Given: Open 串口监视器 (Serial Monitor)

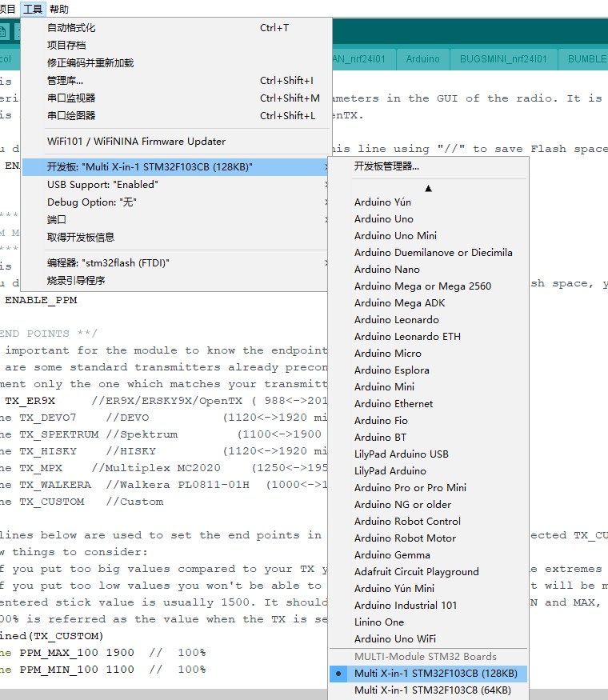Looking at the screenshot, I should [x=176, y=98].
